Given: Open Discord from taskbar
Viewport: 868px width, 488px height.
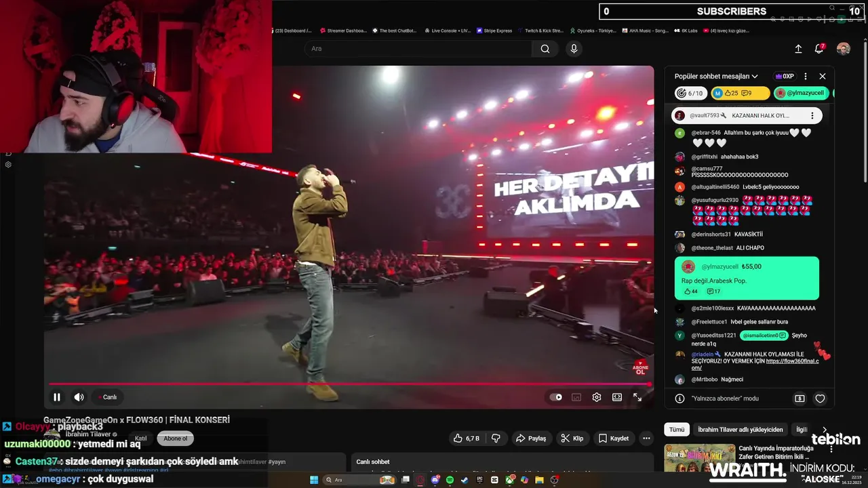Looking at the screenshot, I should point(435,480).
